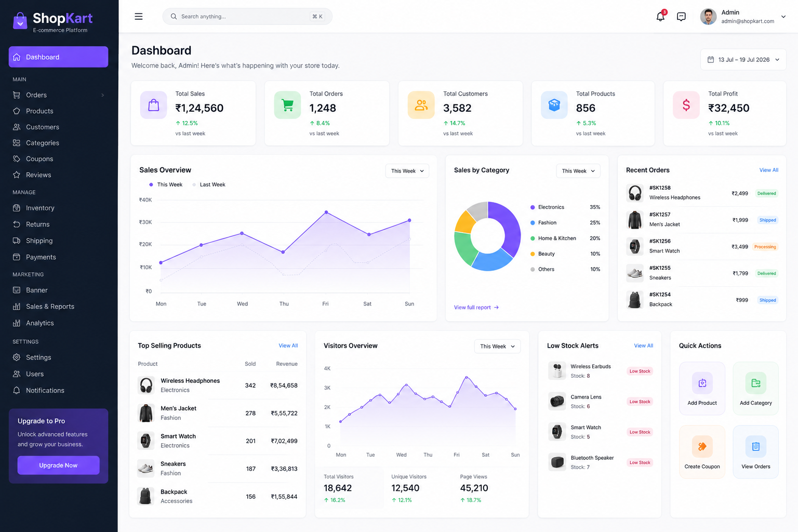Image resolution: width=798 pixels, height=532 pixels.
Task: Click the Coupons tag sidebar icon
Action: click(17, 159)
